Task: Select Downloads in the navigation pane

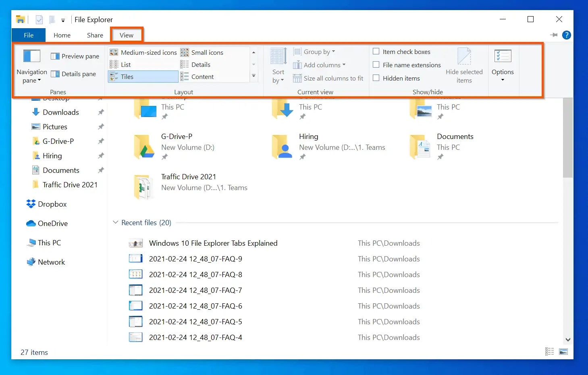Action: click(61, 112)
